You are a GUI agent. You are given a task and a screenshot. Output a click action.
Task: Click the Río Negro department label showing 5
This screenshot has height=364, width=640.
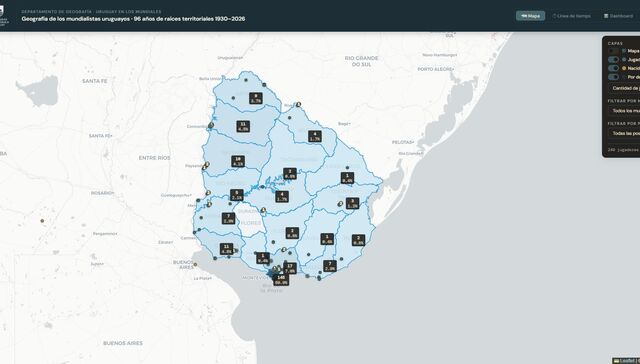pos(236,195)
